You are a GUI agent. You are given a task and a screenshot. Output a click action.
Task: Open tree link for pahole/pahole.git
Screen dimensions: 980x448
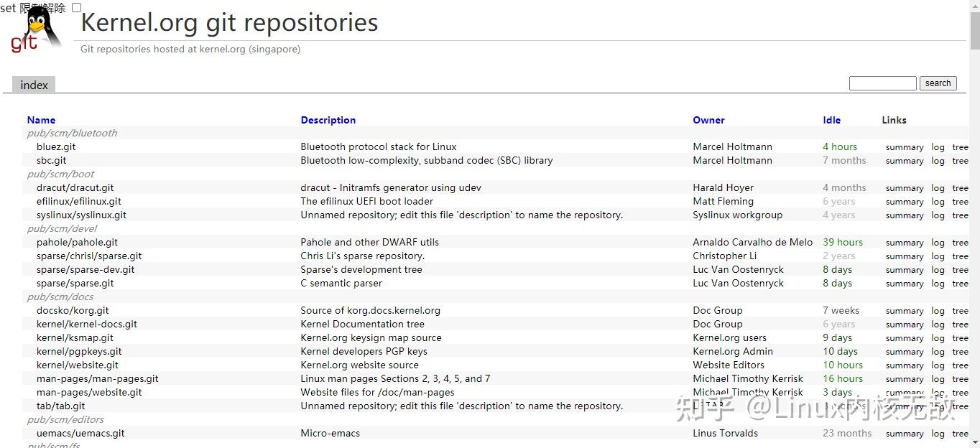(960, 243)
